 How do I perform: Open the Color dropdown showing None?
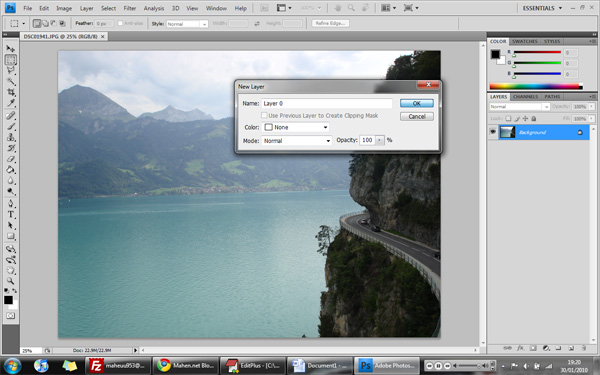[295, 127]
